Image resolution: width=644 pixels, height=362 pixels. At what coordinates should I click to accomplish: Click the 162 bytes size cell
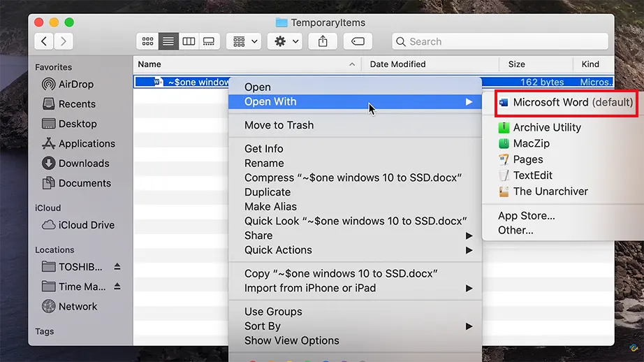pos(542,82)
